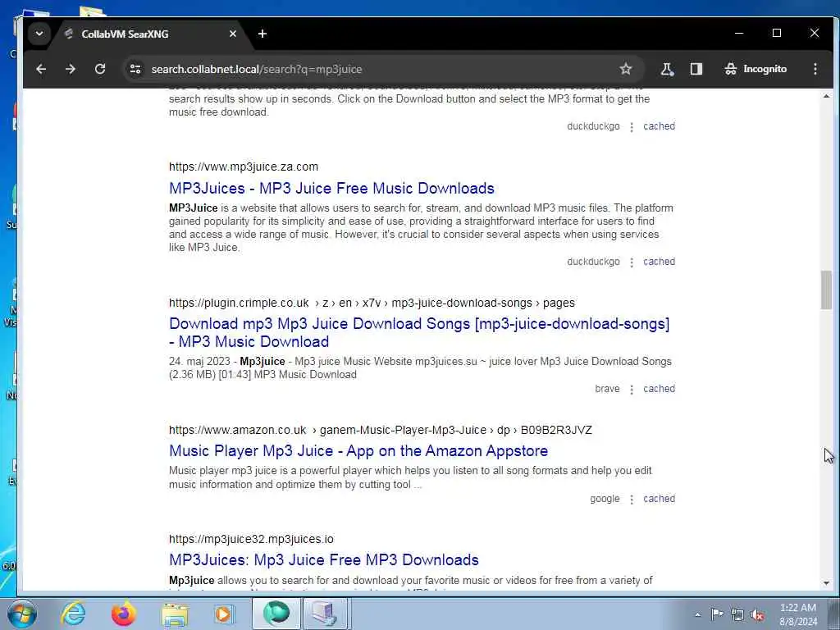Click the scrollbar down arrow
The image size is (840, 630).
click(826, 583)
